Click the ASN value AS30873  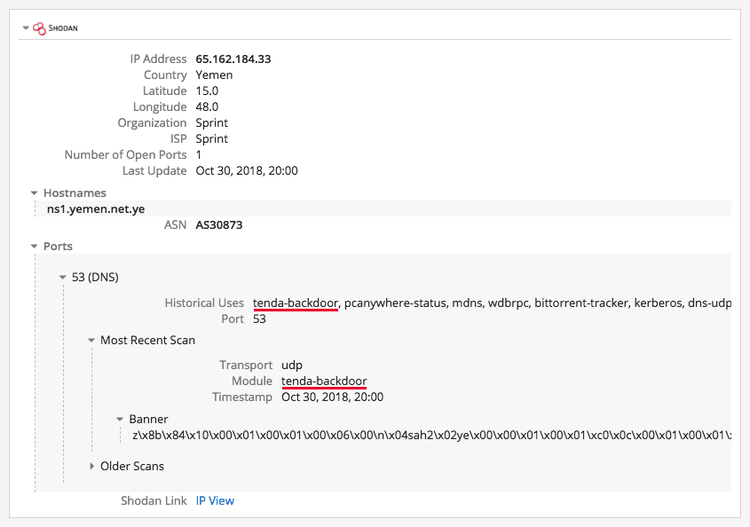coord(219,225)
